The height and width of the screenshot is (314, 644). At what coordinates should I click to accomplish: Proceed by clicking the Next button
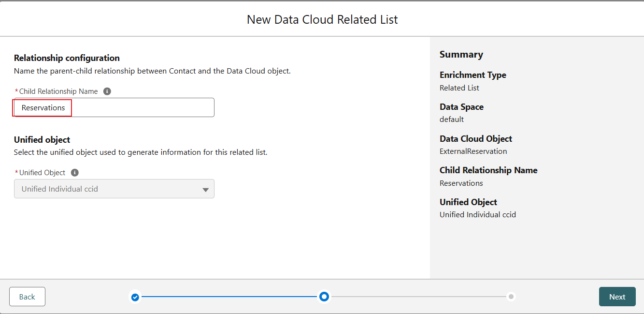point(617,297)
